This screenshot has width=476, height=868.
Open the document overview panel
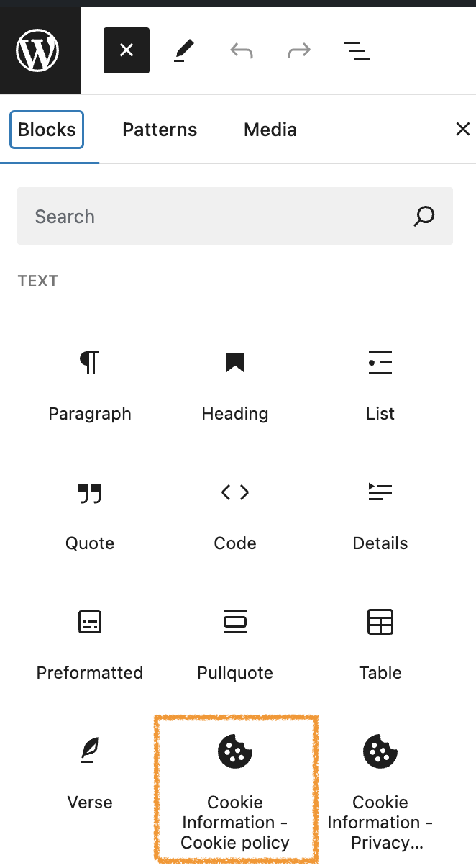coord(356,50)
